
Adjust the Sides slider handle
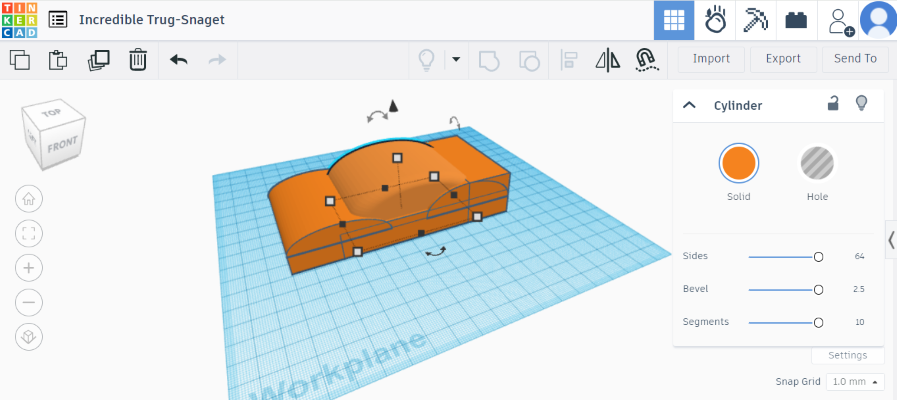(818, 257)
